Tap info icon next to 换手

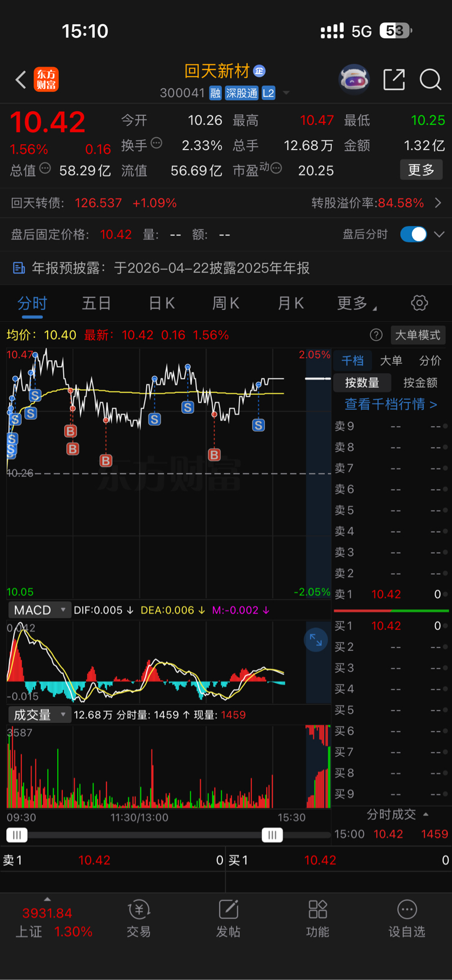click(157, 142)
